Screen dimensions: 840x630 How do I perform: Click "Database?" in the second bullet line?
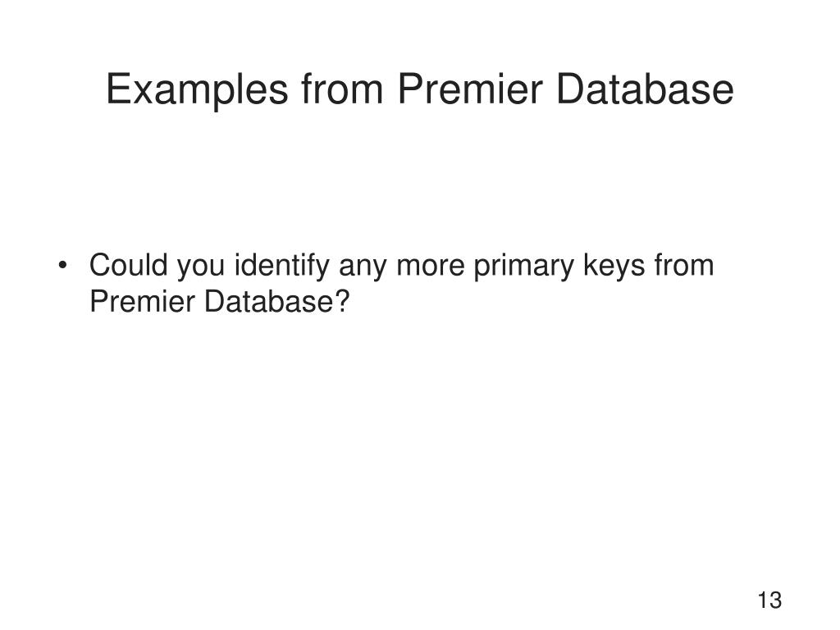(276, 301)
